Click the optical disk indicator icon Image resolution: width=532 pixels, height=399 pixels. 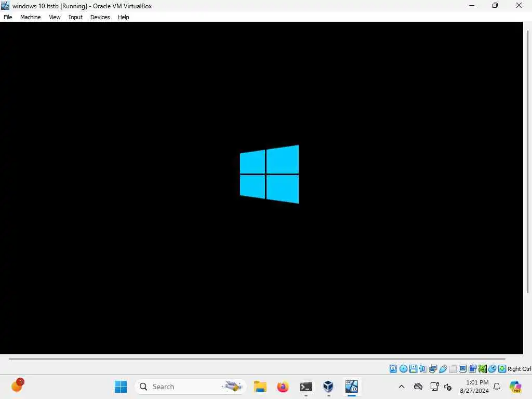tap(403, 369)
